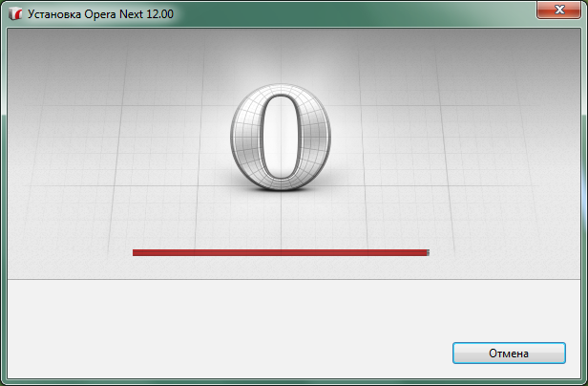Click the installer icon in the title bar
588x386 pixels.
(x=15, y=14)
